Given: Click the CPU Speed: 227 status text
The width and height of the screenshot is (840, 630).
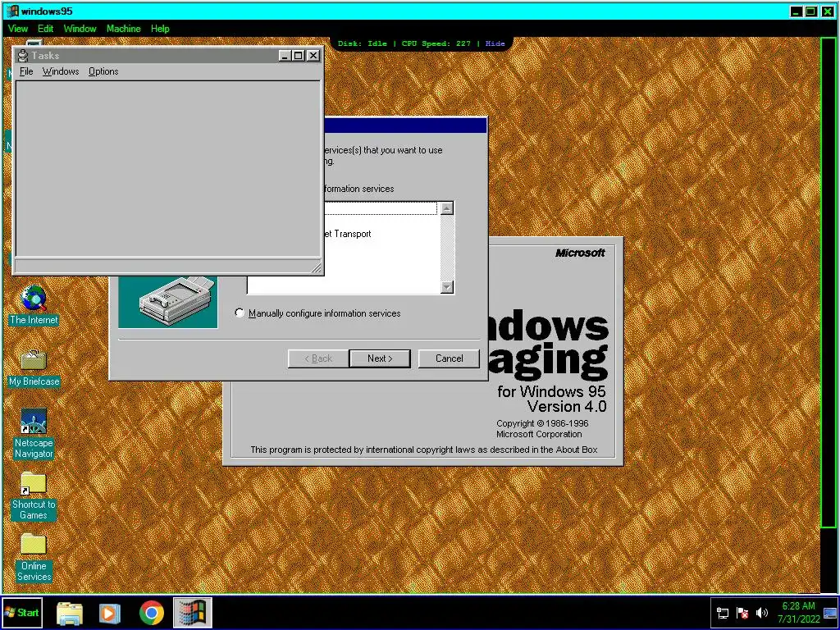Looking at the screenshot, I should point(436,43).
